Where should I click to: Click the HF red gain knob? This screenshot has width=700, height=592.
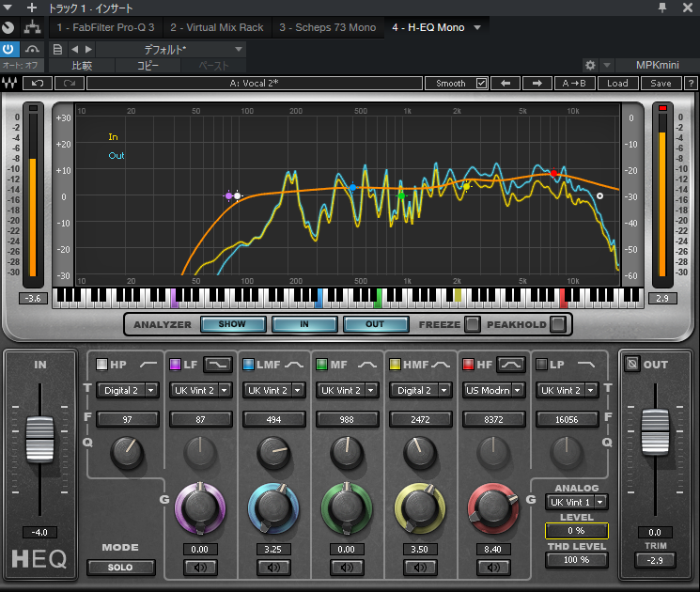[x=493, y=508]
